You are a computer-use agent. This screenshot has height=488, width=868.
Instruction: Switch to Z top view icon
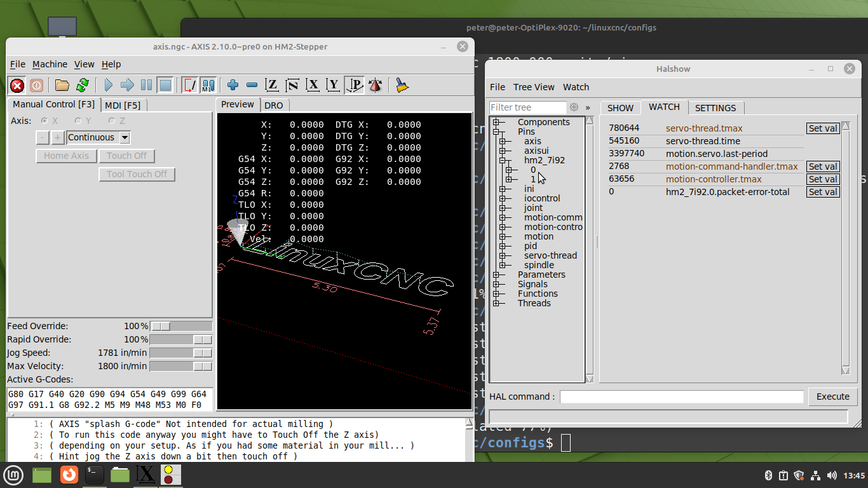tap(272, 85)
